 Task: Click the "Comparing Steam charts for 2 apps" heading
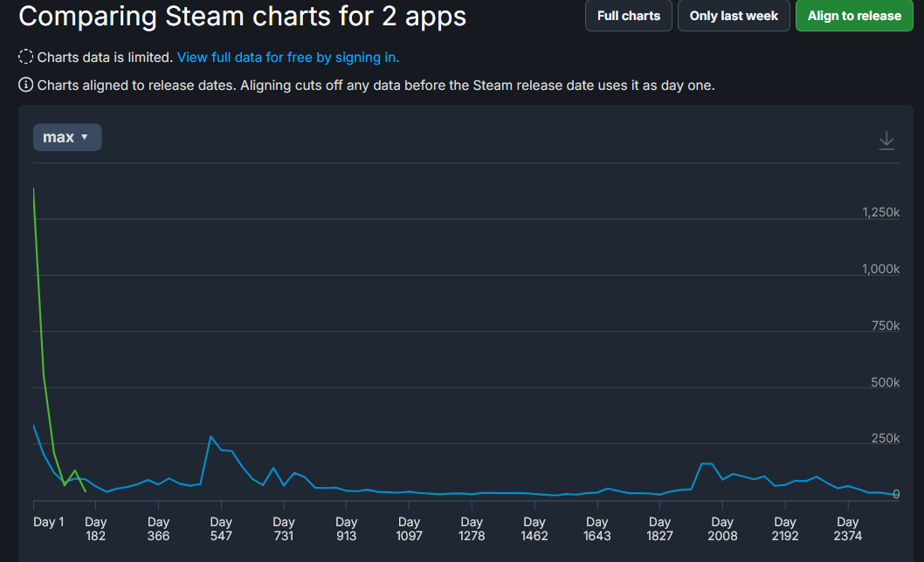pyautogui.click(x=242, y=17)
